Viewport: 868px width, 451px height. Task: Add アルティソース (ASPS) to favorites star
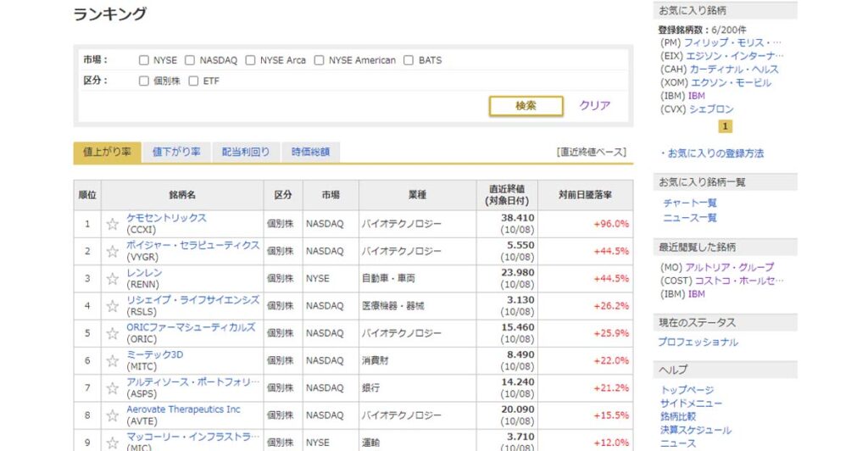pyautogui.click(x=113, y=388)
